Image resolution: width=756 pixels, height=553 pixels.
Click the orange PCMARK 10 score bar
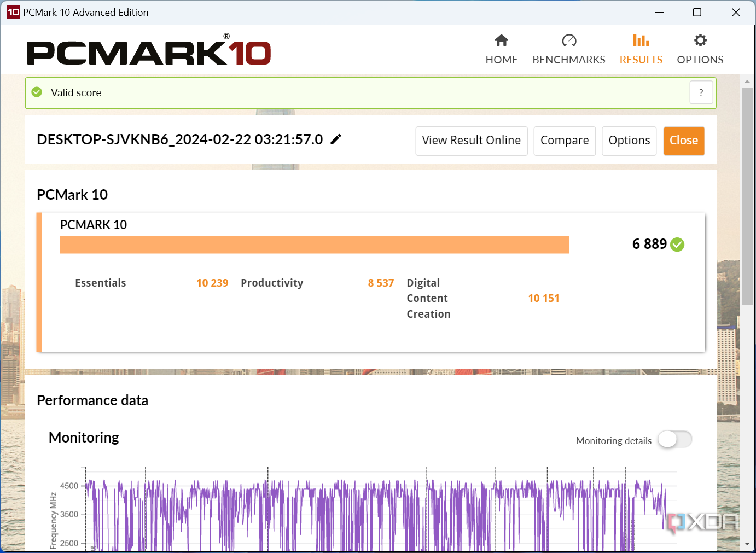pos(315,245)
